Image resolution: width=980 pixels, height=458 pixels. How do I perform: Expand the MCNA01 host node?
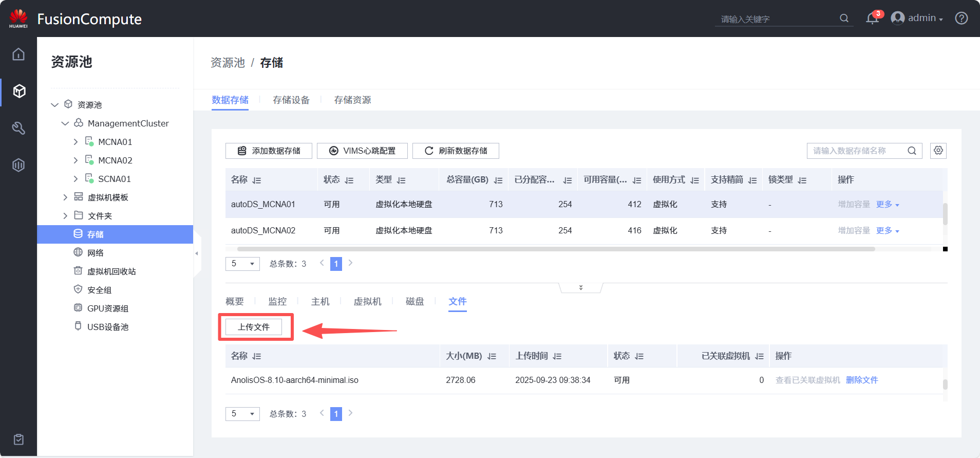point(76,142)
